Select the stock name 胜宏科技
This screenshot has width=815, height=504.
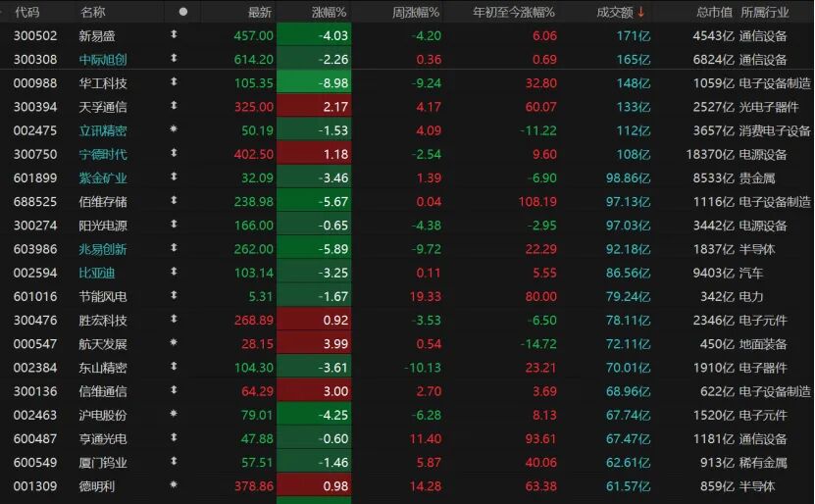pyautogui.click(x=103, y=320)
